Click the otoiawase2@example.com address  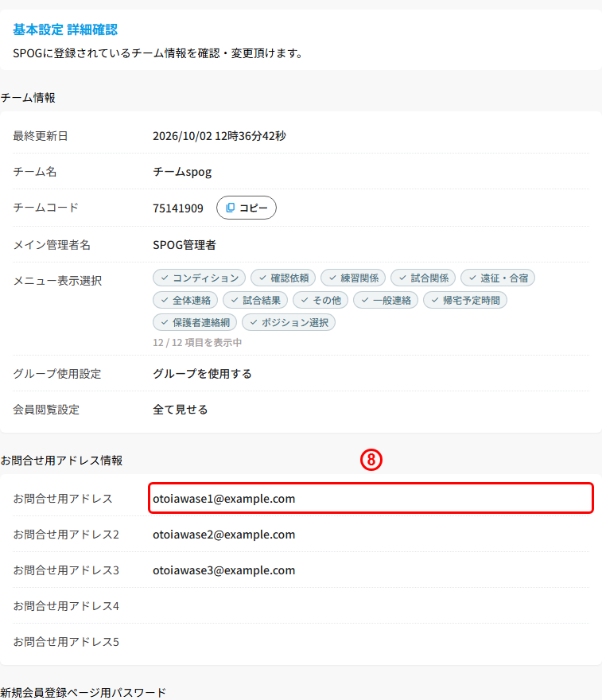click(x=224, y=535)
